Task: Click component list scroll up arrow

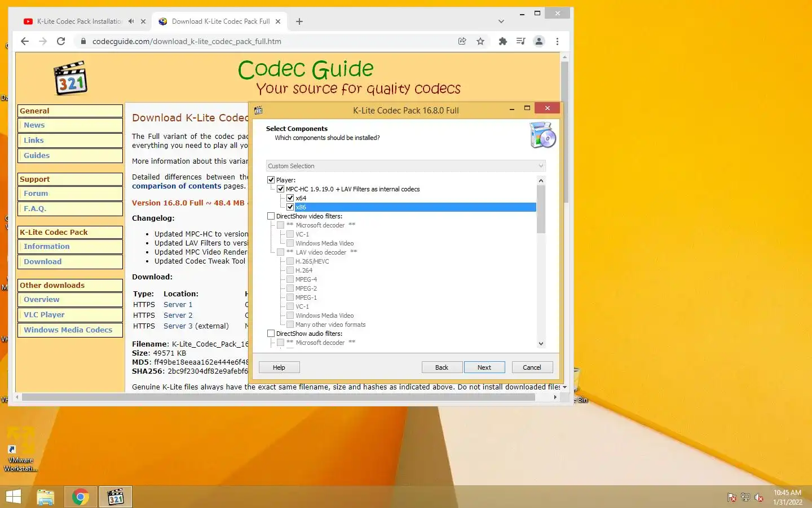Action: click(541, 181)
